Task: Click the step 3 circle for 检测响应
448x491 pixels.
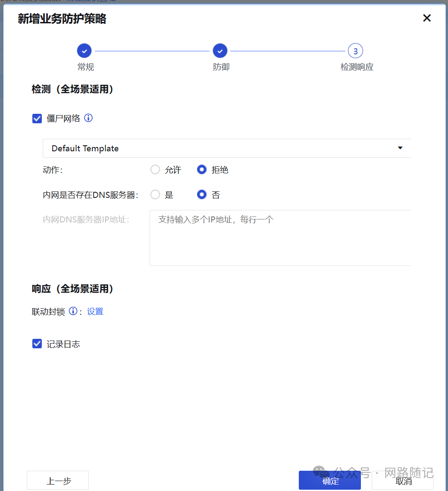Action: 355,50
